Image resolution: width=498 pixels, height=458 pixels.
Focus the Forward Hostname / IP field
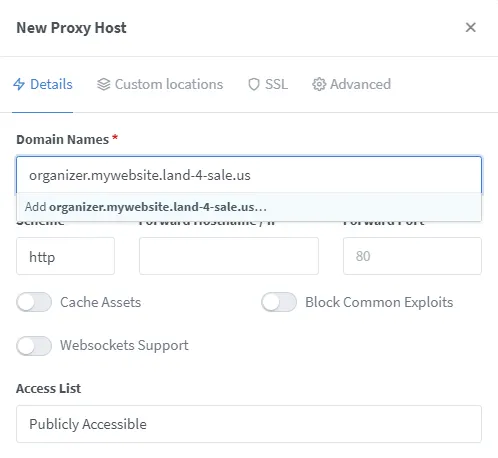coord(229,256)
